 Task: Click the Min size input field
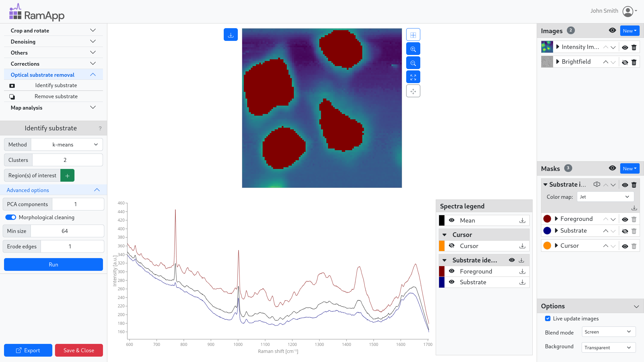pyautogui.click(x=67, y=231)
